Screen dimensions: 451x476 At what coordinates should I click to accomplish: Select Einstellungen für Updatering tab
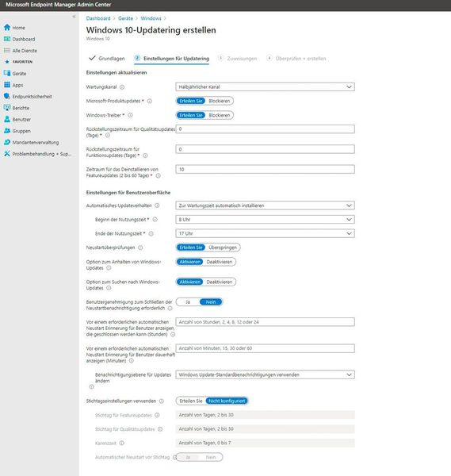coord(172,58)
